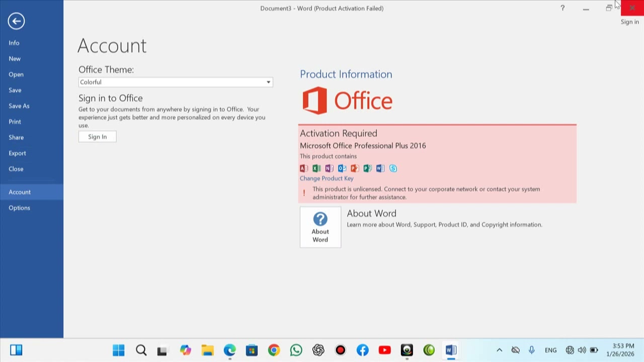Screen dimensions: 644x362
Task: Open Options in the backstage sidebar
Action: [32, 208]
